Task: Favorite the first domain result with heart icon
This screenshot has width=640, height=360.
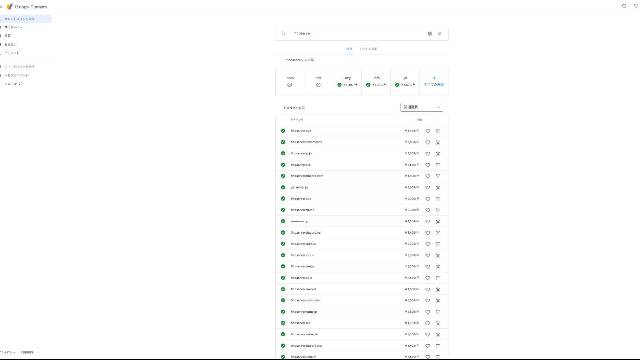Action: click(x=428, y=131)
